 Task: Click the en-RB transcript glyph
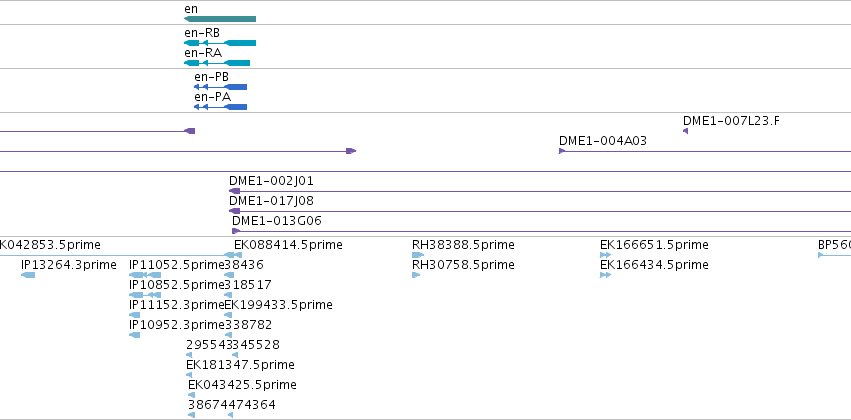220,43
